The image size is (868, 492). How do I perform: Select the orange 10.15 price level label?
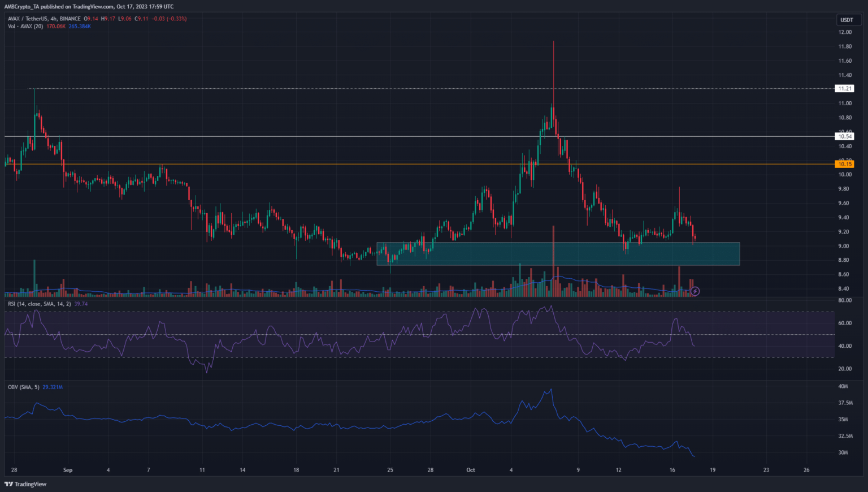click(x=845, y=164)
